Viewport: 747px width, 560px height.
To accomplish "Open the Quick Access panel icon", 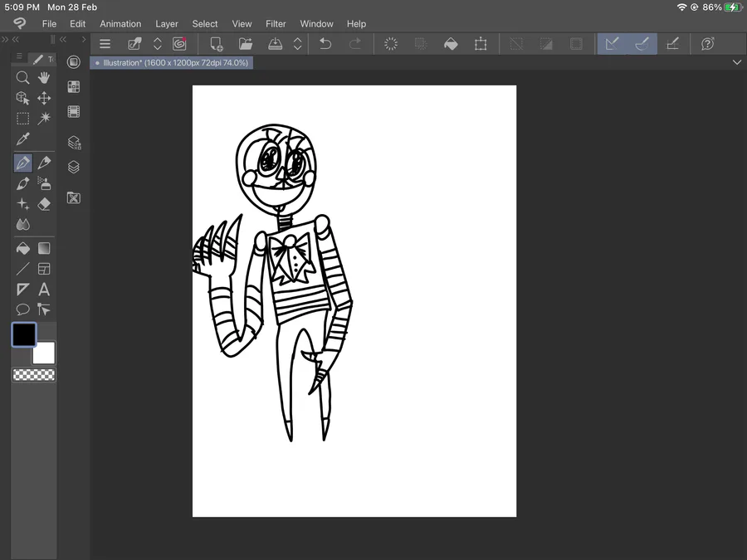I will 73,62.
